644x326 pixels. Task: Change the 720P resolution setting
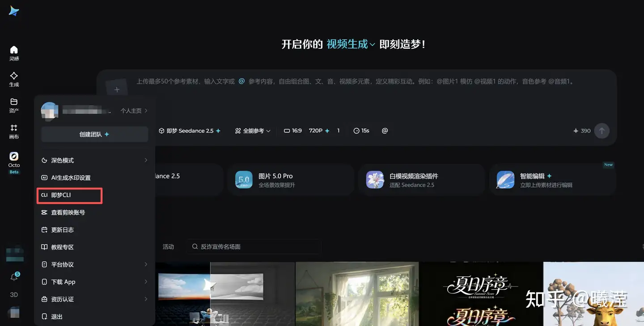click(x=319, y=131)
